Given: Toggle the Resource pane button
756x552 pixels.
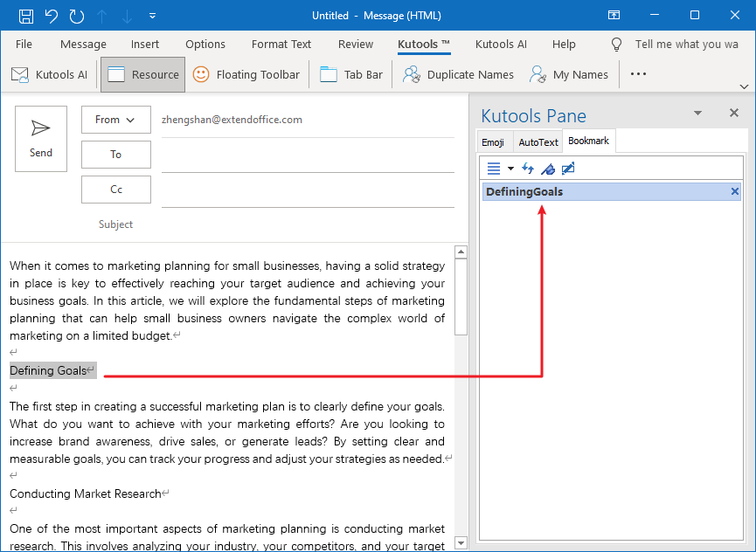Looking at the screenshot, I should 142,74.
